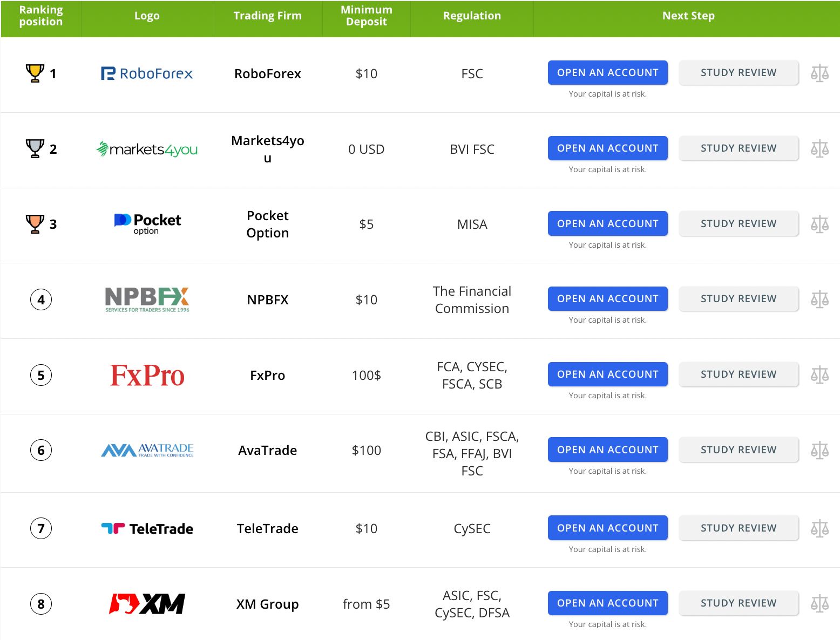Click the circled number 6 ranking badge
The image size is (840, 640).
(41, 450)
